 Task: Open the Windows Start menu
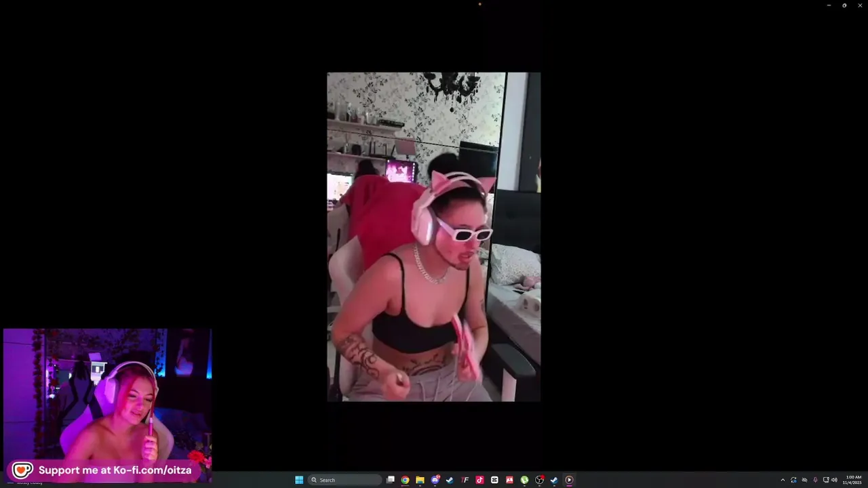pyautogui.click(x=299, y=480)
